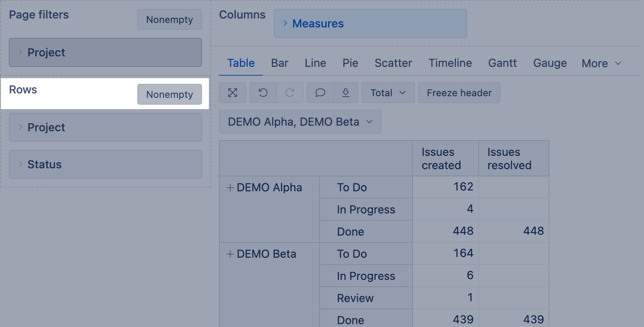This screenshot has width=644, height=327.
Task: Expand DEMO Alpha row with plus icon
Action: click(230, 188)
